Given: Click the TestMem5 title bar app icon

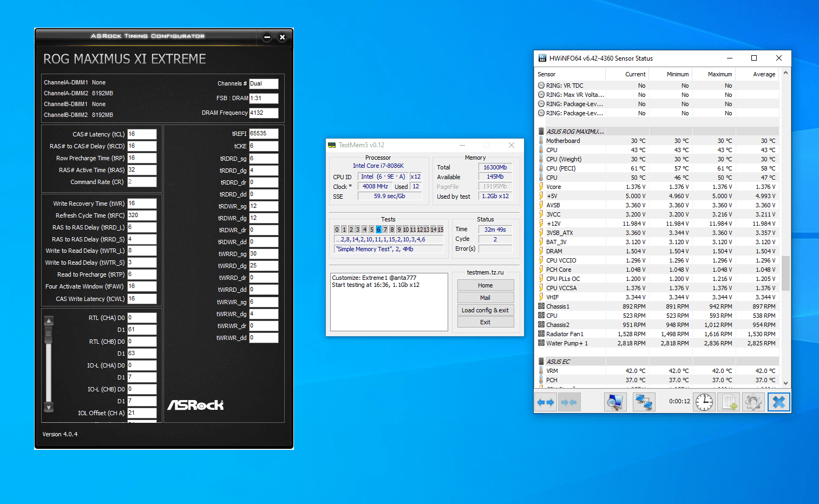Looking at the screenshot, I should (x=332, y=145).
